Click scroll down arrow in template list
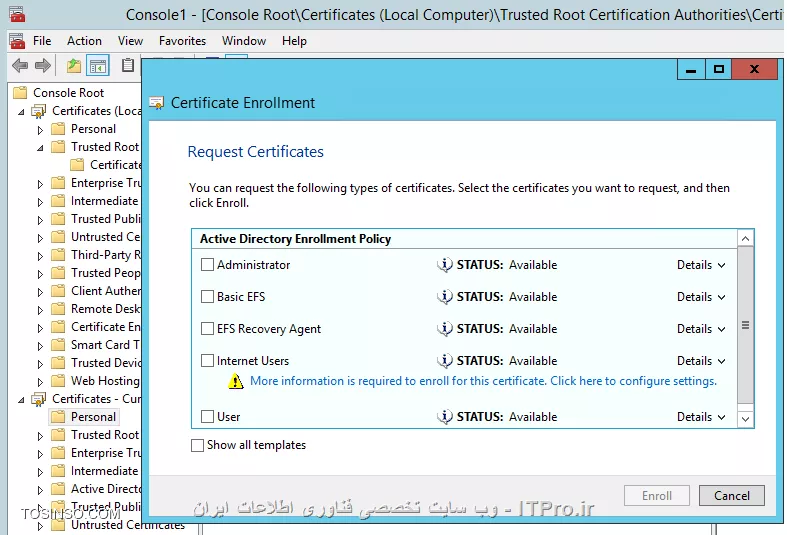This screenshot has width=787, height=535. 745,419
